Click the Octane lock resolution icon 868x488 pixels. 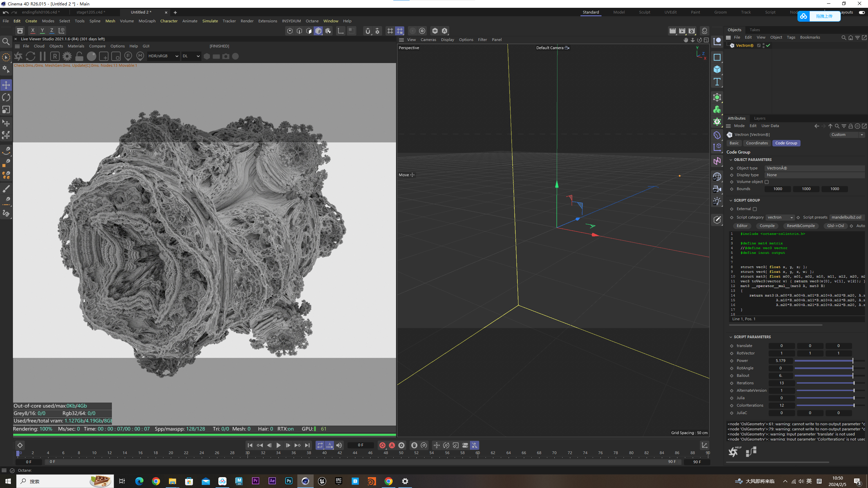coord(79,56)
